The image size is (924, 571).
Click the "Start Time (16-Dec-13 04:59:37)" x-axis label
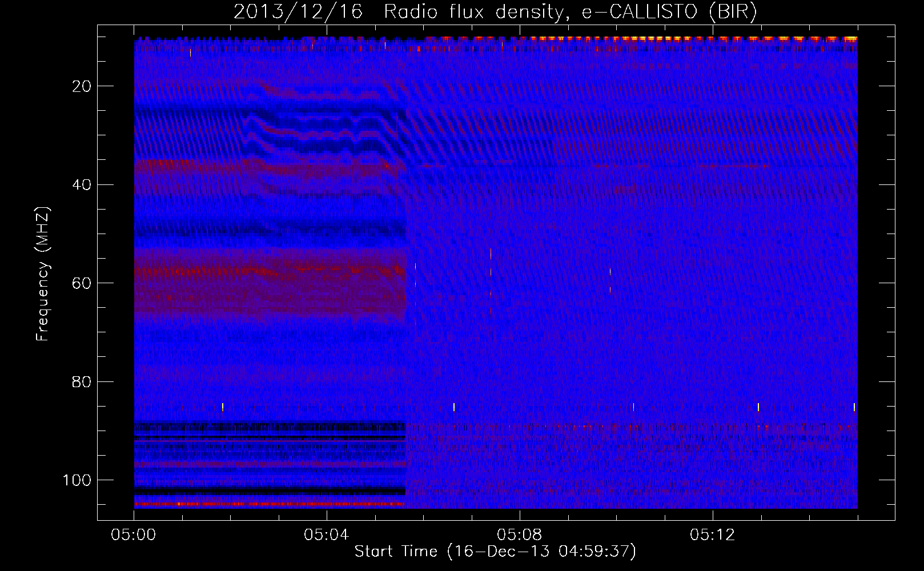pos(495,552)
